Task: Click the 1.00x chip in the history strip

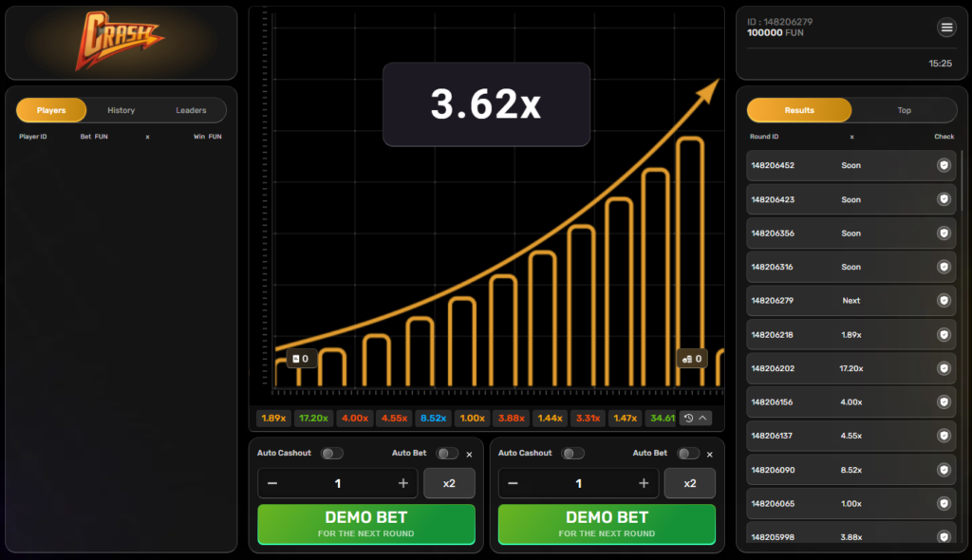Action: tap(473, 418)
